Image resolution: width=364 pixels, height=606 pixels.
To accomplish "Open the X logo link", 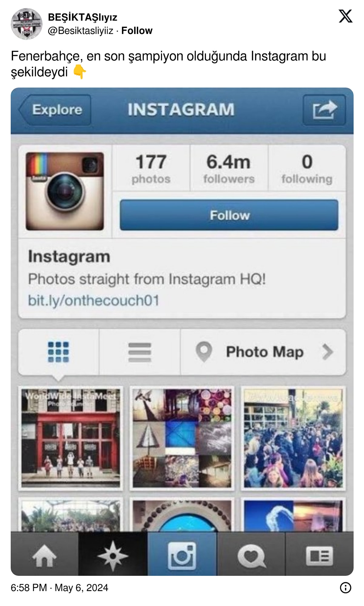I will (345, 16).
